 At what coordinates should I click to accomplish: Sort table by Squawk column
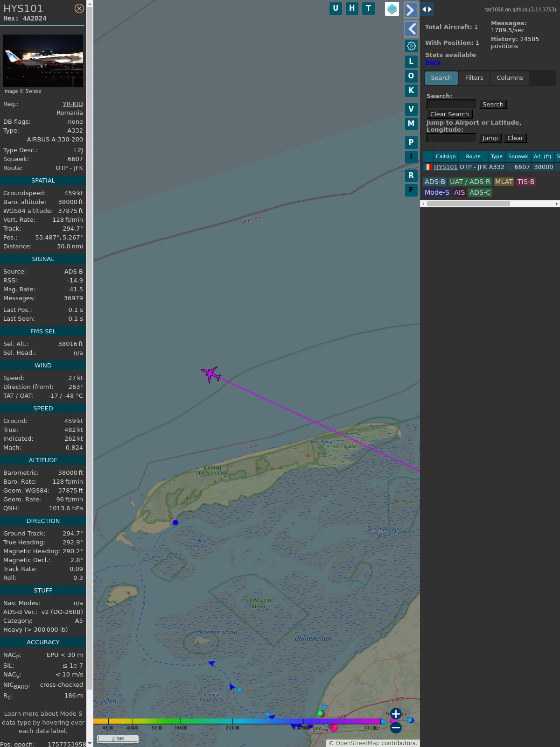518,157
